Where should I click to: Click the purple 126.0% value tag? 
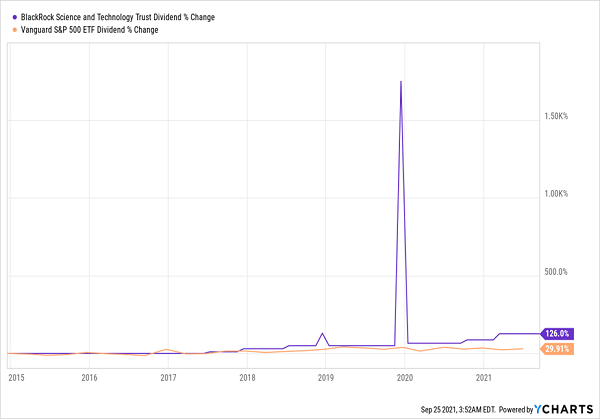coord(557,334)
